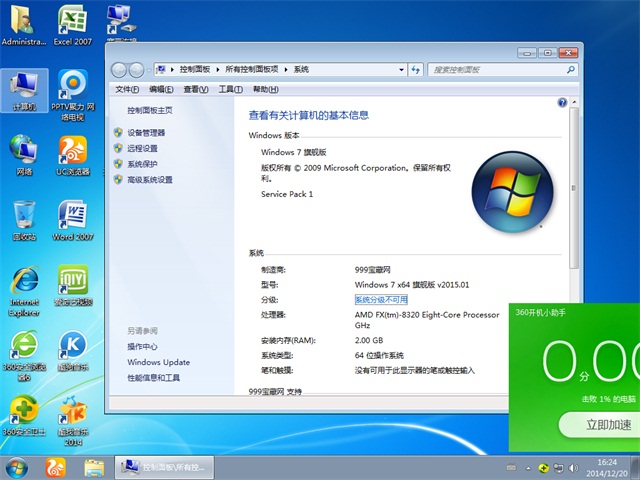The width and height of the screenshot is (640, 480).
Task: Show hidden tray icons arrow
Action: click(x=529, y=468)
